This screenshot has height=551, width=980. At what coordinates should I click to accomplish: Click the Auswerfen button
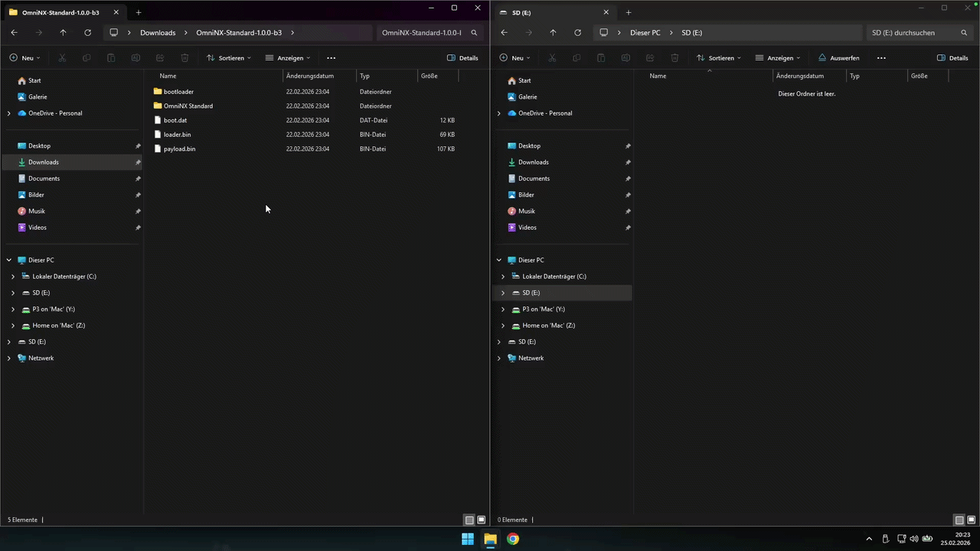(x=838, y=58)
